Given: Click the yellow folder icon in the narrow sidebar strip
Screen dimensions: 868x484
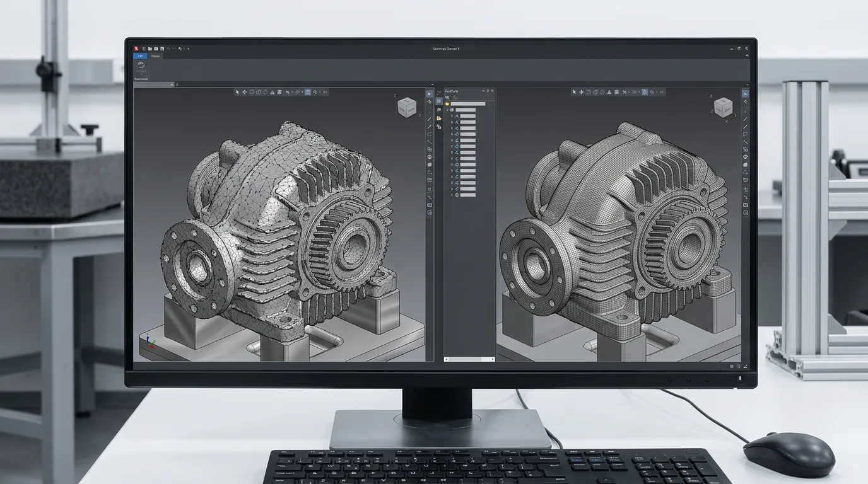Looking at the screenshot, I should [x=438, y=118].
